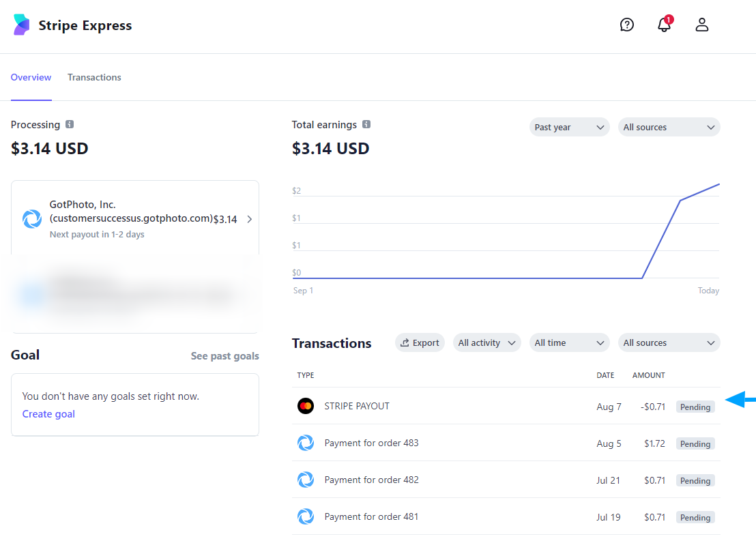Click the AMOUNT column header

648,375
